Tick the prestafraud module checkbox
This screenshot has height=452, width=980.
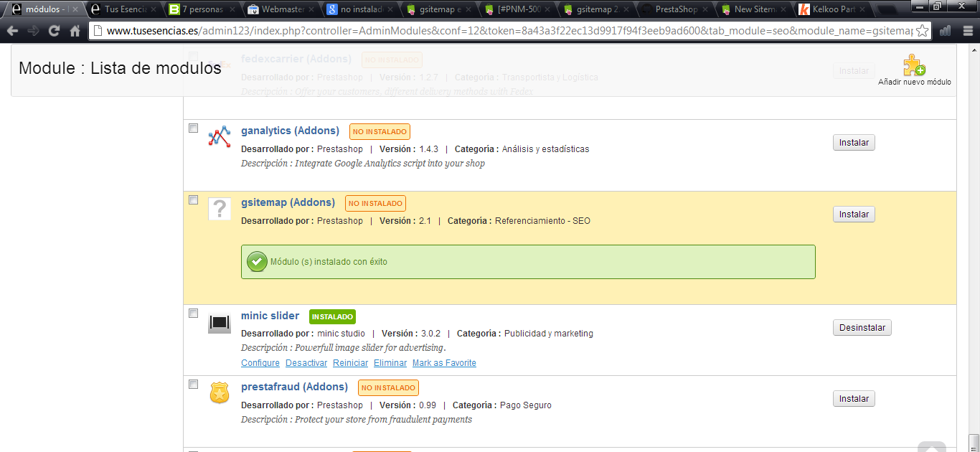click(x=193, y=385)
